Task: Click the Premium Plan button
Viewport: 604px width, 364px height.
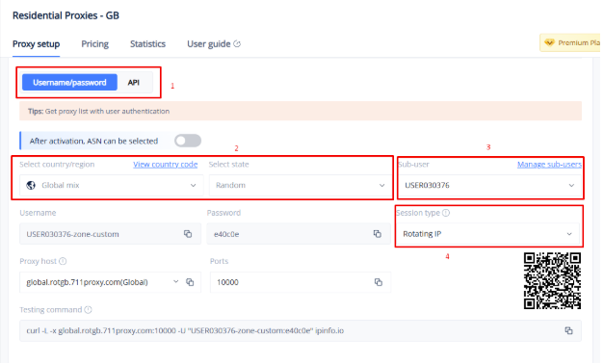Action: point(571,42)
